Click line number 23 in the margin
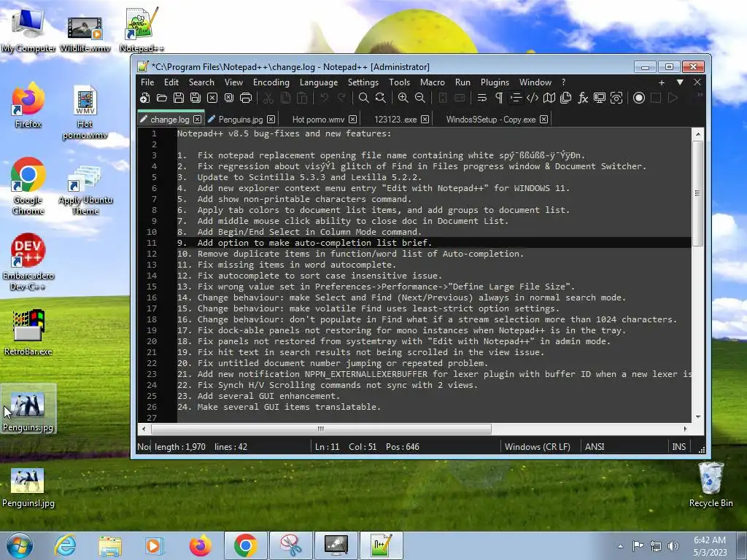Screen dimensions: 747x560 (x=152, y=374)
